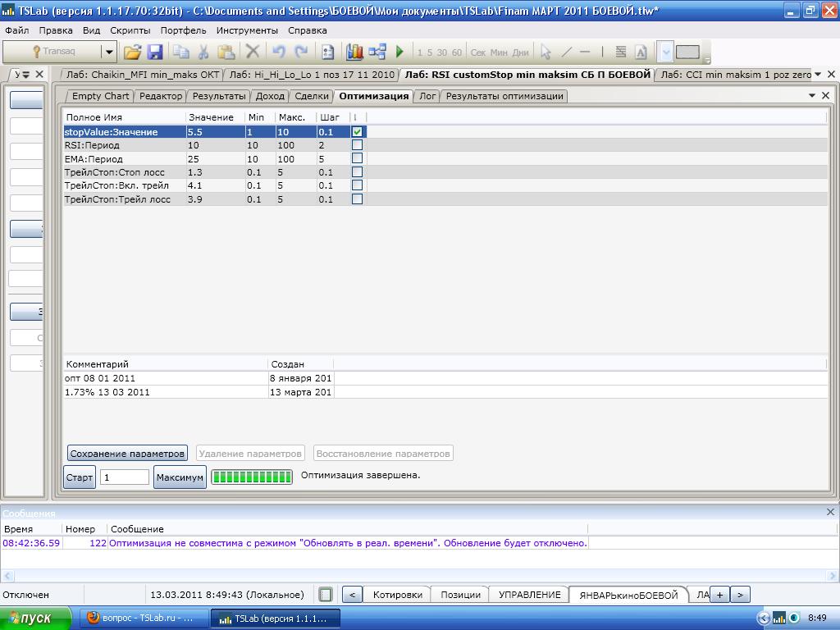Image resolution: width=840 pixels, height=630 pixels.
Task: Click the open folder icon in toolbar
Action: pos(132,52)
